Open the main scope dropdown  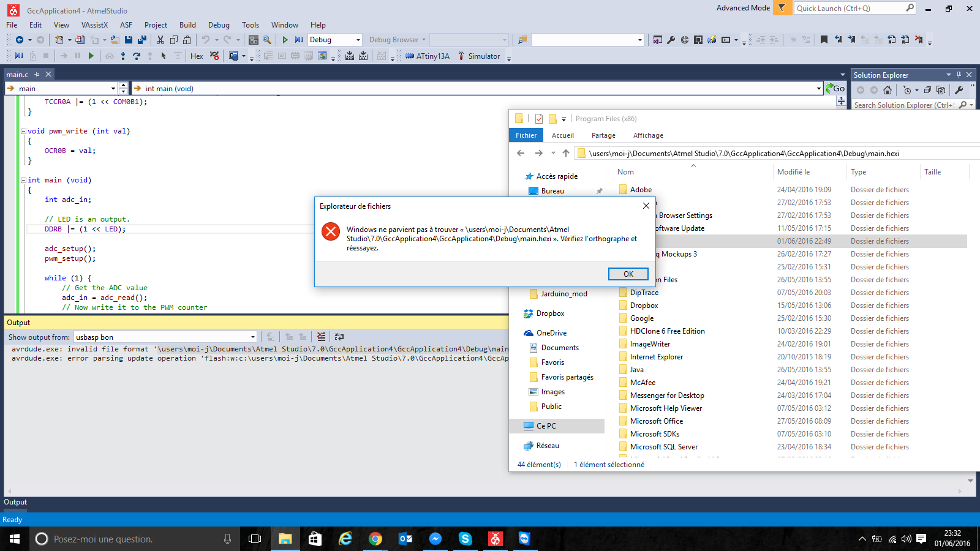coord(113,88)
